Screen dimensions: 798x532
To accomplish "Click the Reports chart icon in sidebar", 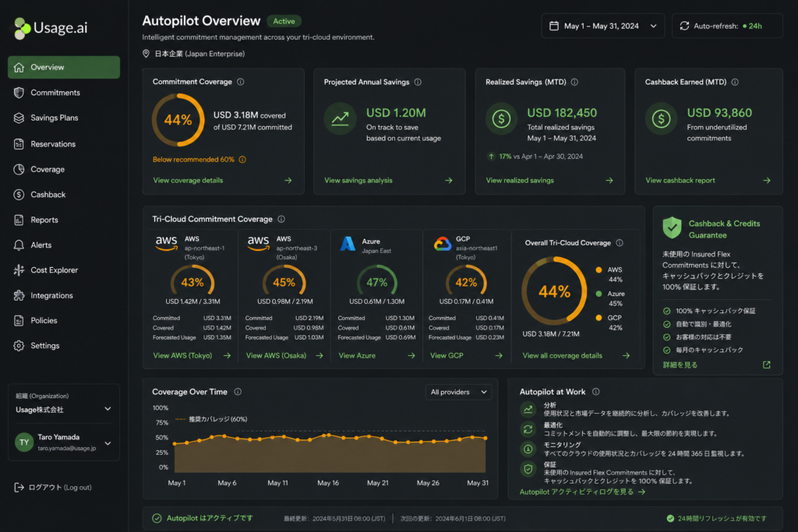I will coord(19,220).
